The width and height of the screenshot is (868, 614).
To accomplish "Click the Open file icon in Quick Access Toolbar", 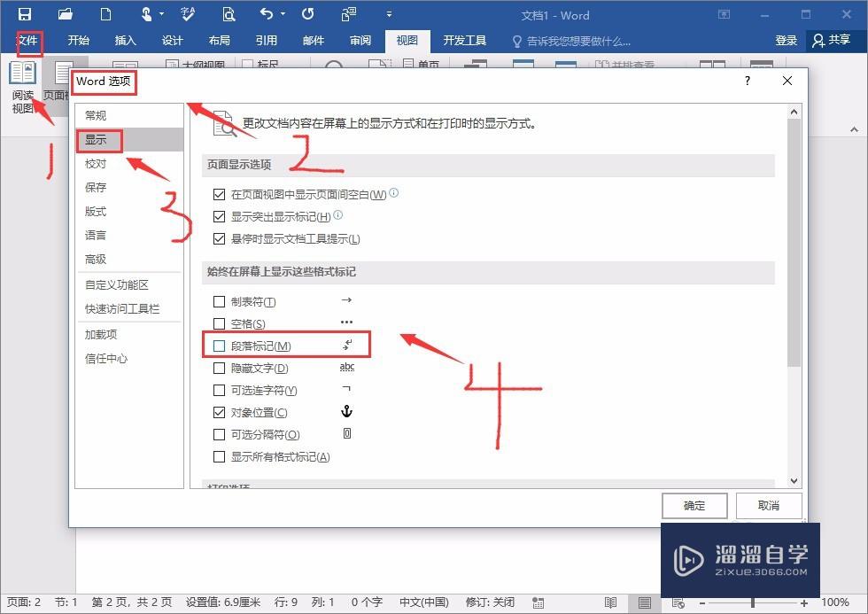I will point(66,13).
